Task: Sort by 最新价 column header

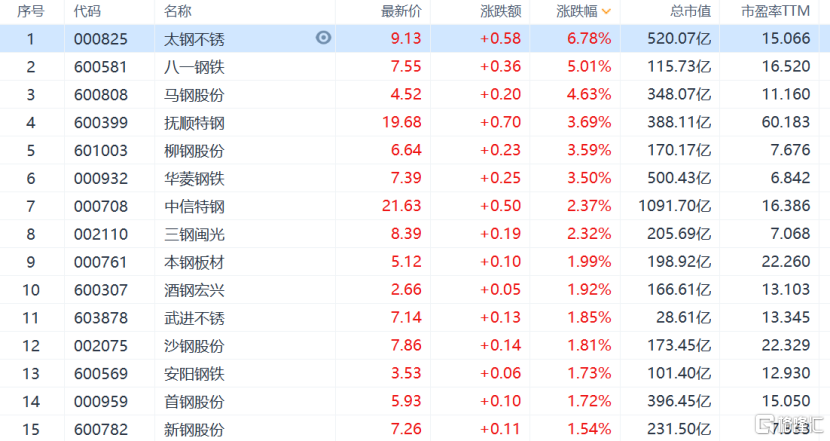Action: [401, 11]
